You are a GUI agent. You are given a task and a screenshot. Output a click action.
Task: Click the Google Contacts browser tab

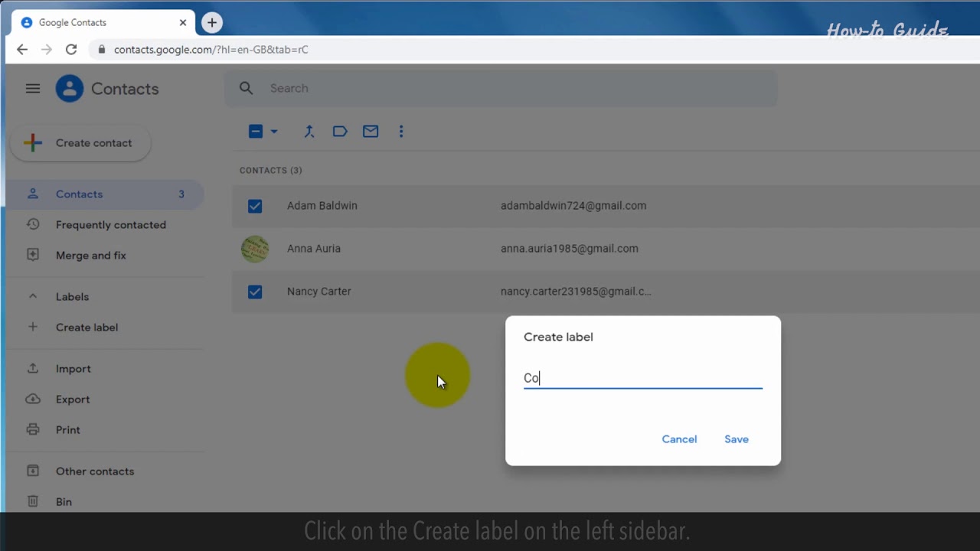103,23
